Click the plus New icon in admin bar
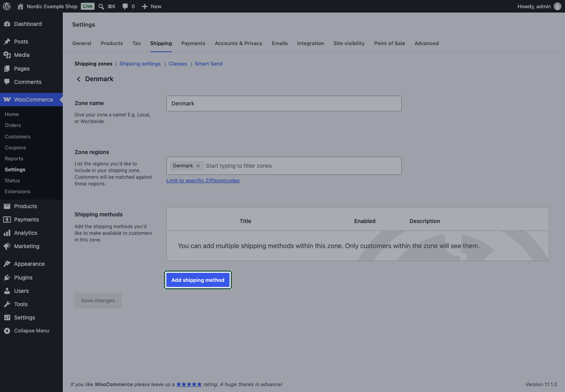This screenshot has width=565, height=392. pyautogui.click(x=145, y=6)
